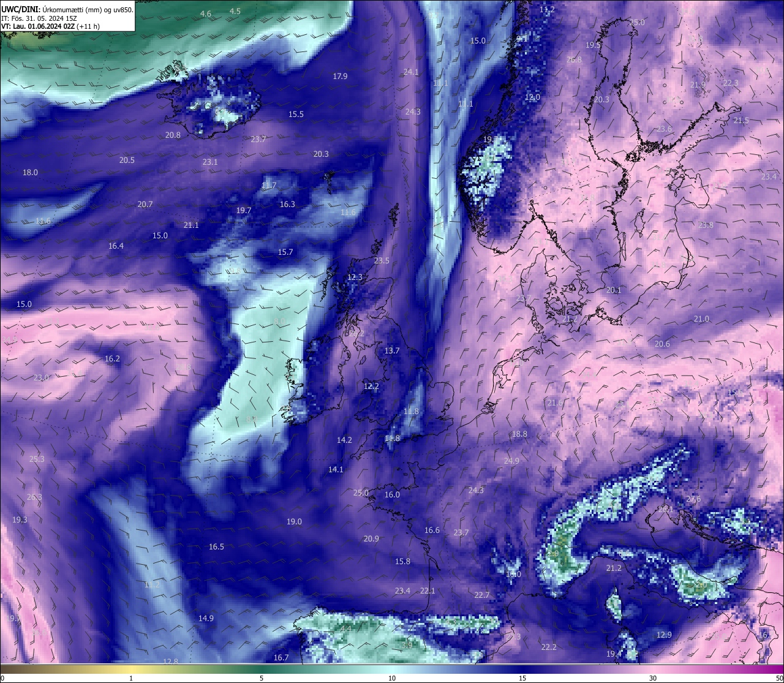Click the 19.7 value label
Viewport: 784px width, 683px height.
[244, 210]
